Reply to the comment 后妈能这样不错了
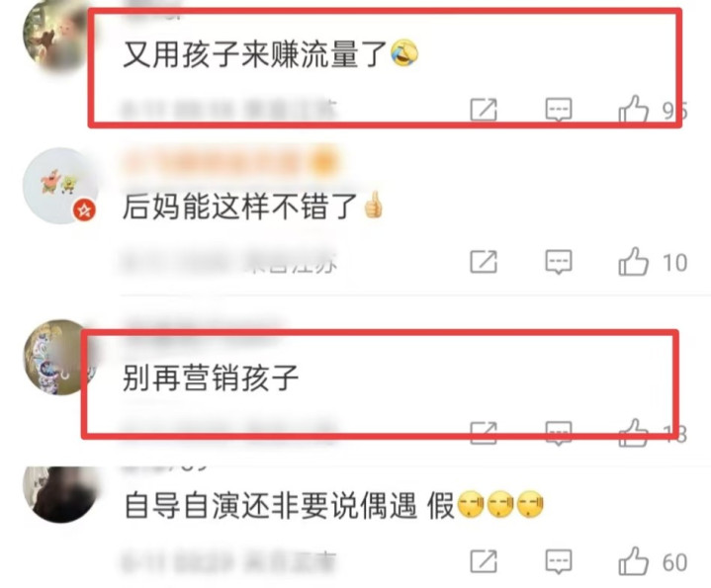The image size is (711, 588). [559, 261]
